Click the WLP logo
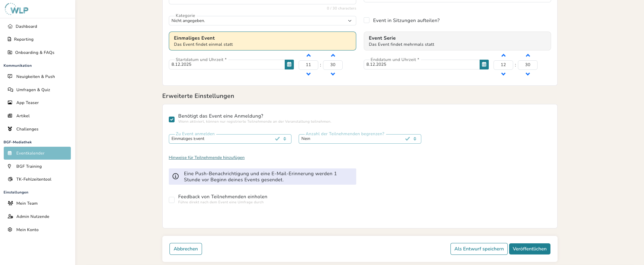The width and height of the screenshot is (644, 265). tap(17, 9)
